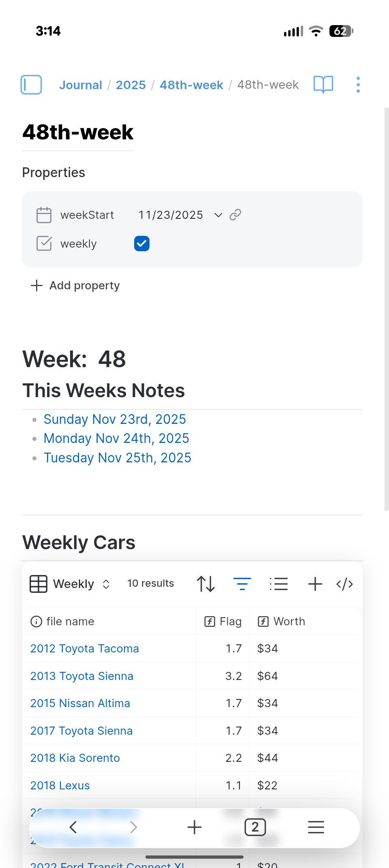Open the Monday Nov 24th, 2025 note
The image size is (389, 868).
116,438
